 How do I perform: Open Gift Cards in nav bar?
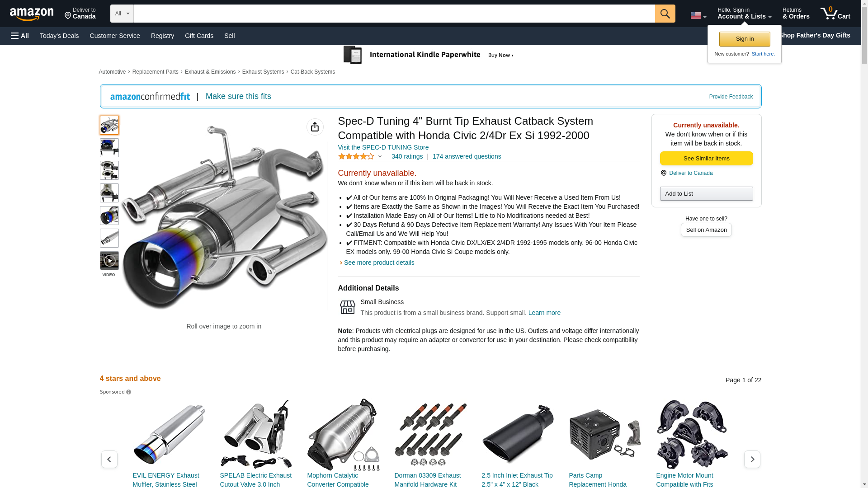coord(199,36)
